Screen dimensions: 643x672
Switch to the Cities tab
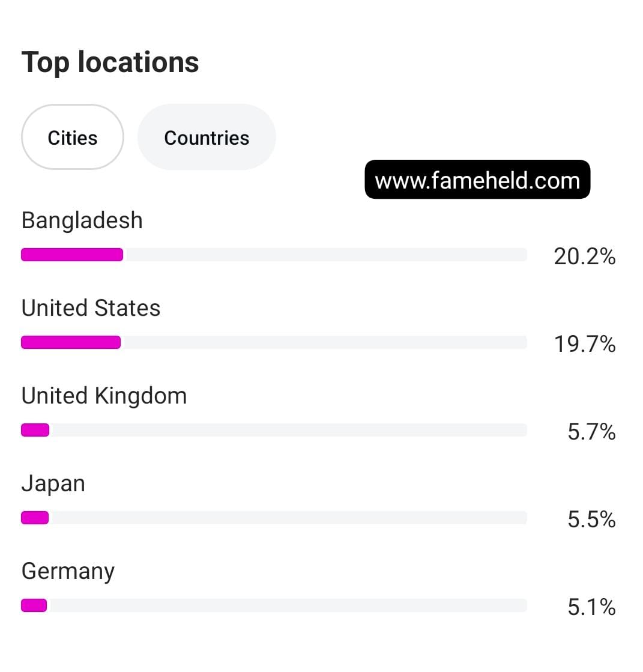73,138
